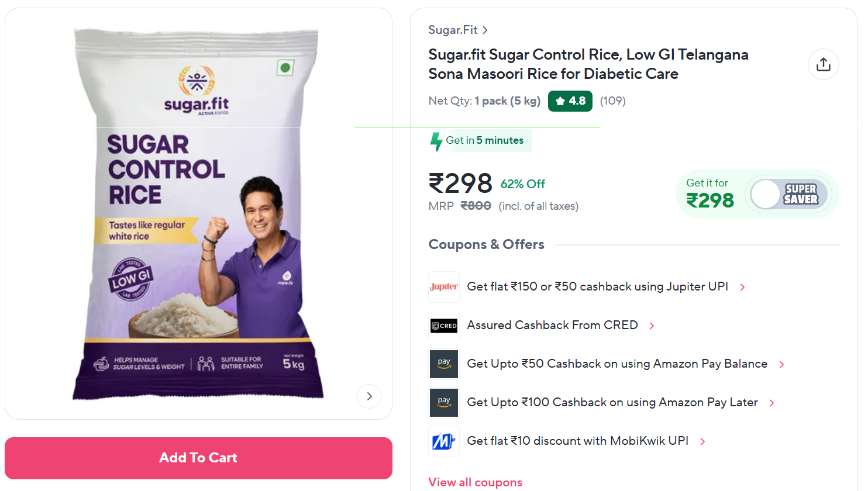Click the MobiKwik offer logo
The image size is (868, 491).
click(444, 441)
